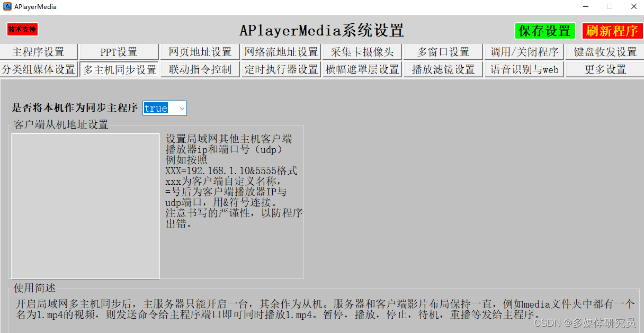Save settings with green 保存设置 button
The width and height of the screenshot is (644, 333).
tap(545, 31)
